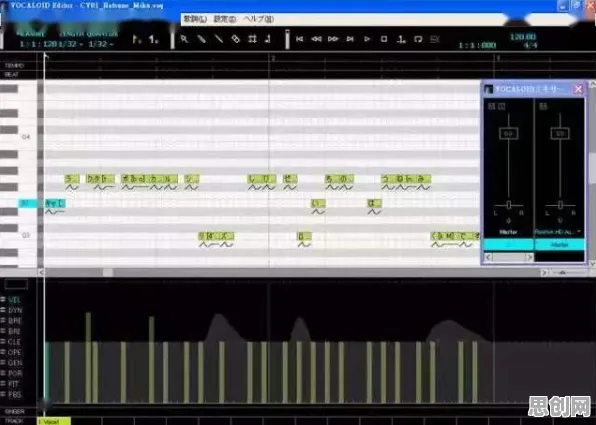
Task: Click the cyan button under left Master channel
Action: [x=508, y=245]
